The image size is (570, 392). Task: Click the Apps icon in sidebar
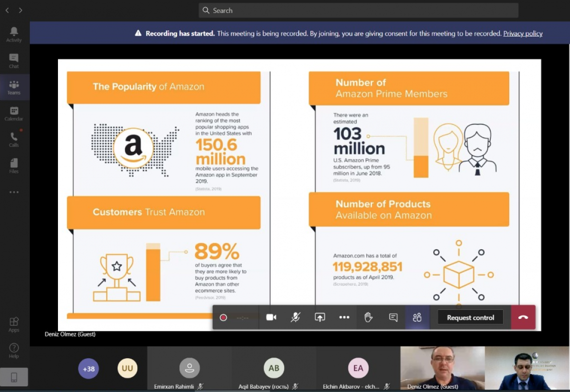coord(14,324)
